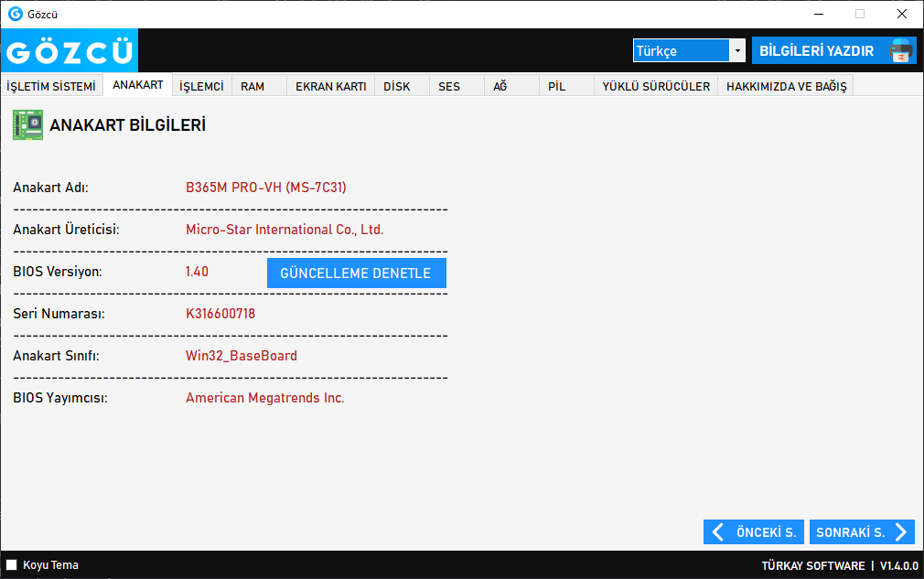Click version label V1.4.0.0
924x579 pixels.
pos(898,565)
